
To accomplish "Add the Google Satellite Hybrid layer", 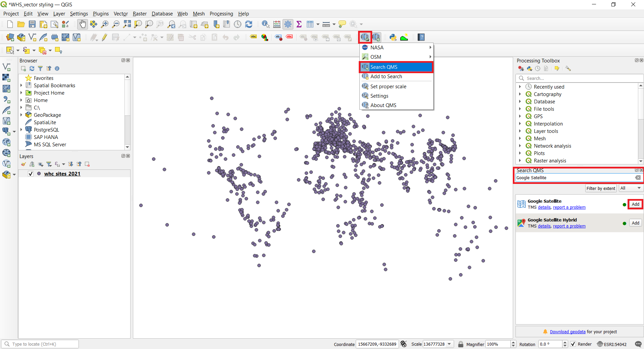I will tap(636, 223).
